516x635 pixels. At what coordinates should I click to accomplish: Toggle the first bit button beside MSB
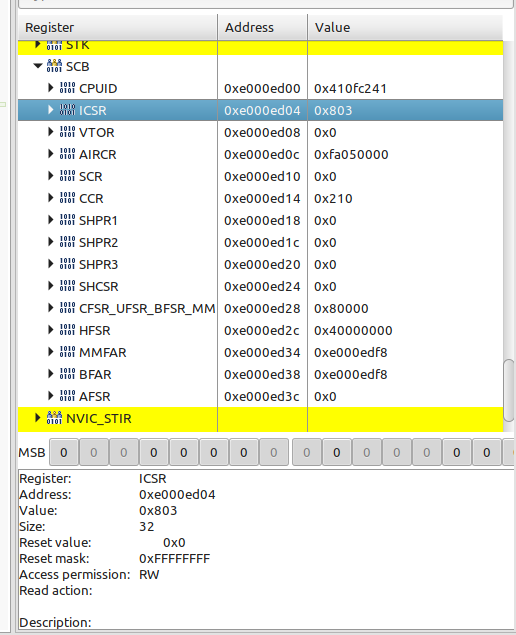tap(64, 452)
